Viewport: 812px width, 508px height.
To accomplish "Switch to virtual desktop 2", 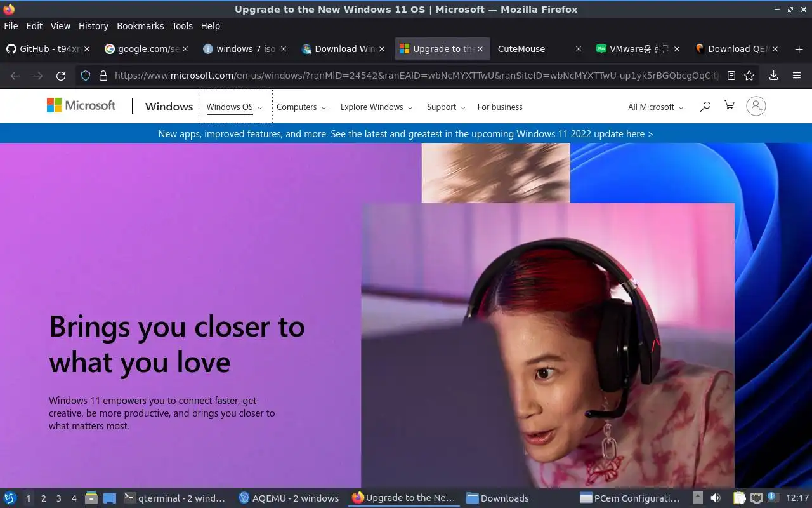I will point(44,498).
